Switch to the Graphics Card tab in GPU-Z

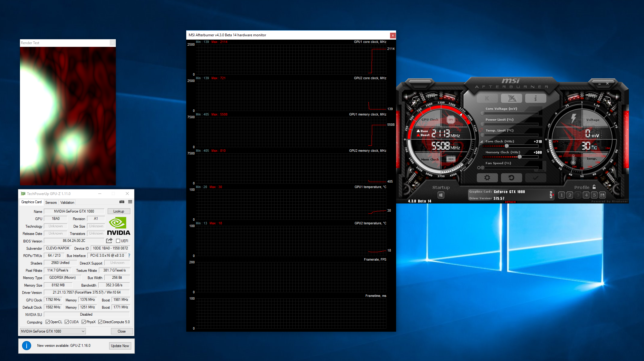coord(31,202)
